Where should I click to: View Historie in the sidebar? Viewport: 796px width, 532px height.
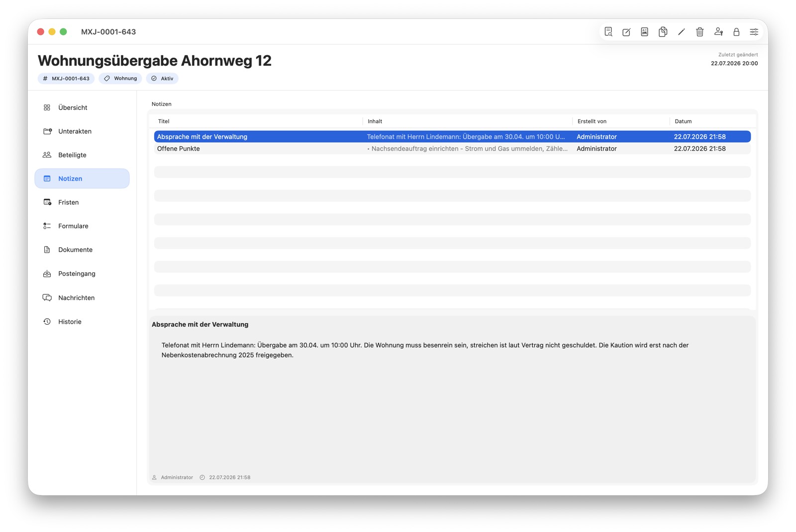click(x=82, y=322)
